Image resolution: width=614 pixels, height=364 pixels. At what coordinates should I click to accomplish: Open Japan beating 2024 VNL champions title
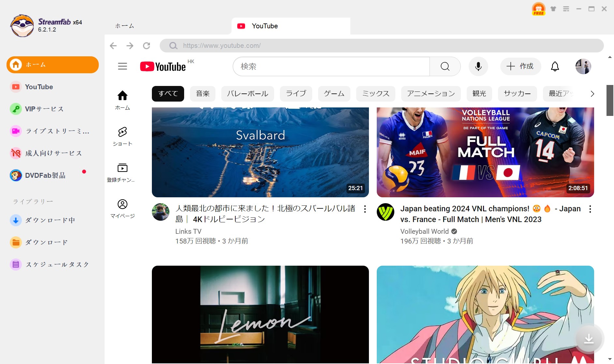[x=490, y=214]
